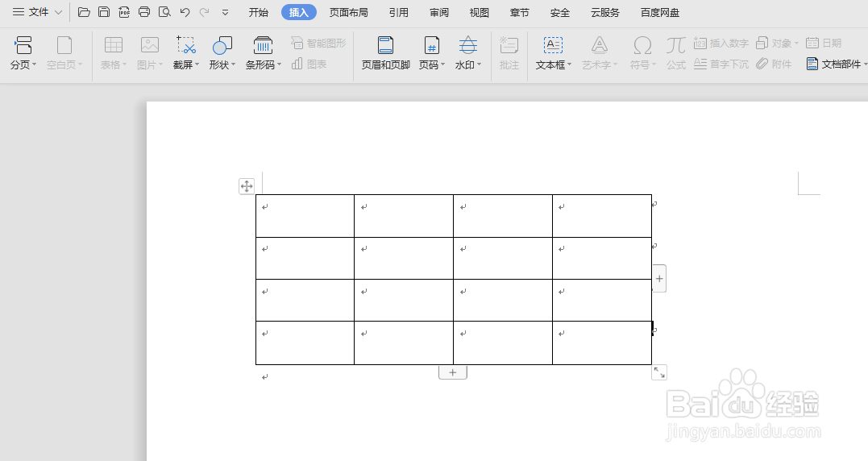Viewport: 868px width, 461px height.
Task: Click the save document icon
Action: click(x=103, y=12)
